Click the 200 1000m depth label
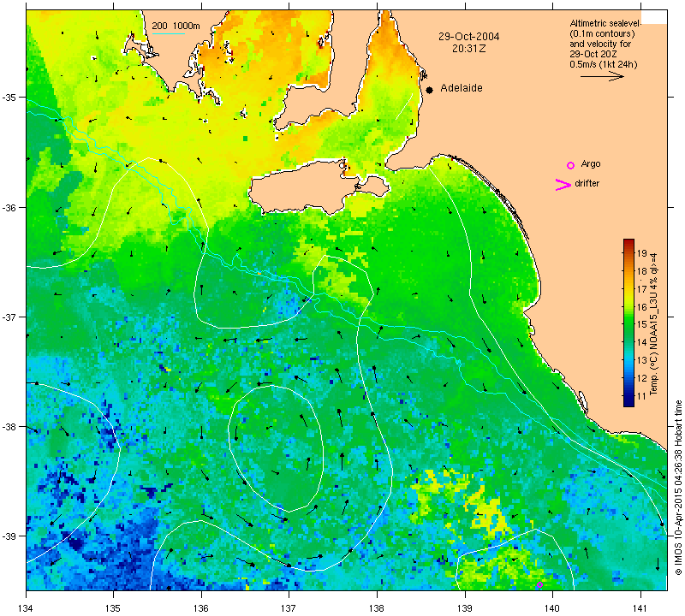The height and width of the screenshot is (616, 685). tap(176, 27)
